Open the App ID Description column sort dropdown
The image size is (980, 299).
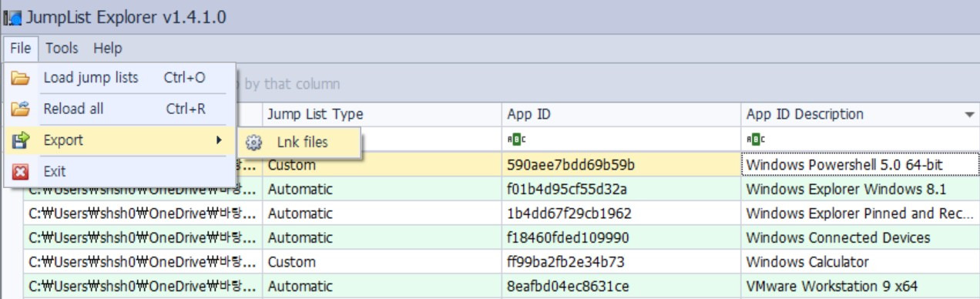969,115
